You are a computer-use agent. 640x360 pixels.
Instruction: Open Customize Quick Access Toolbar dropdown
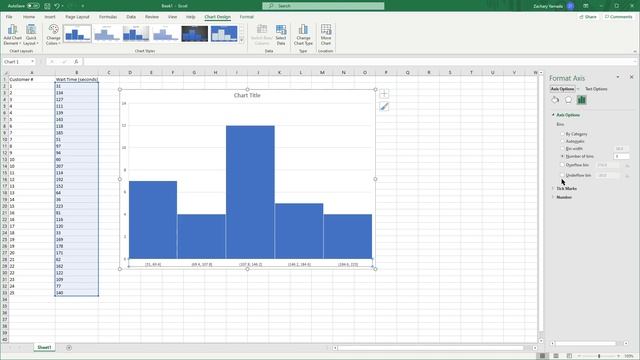[x=83, y=6]
